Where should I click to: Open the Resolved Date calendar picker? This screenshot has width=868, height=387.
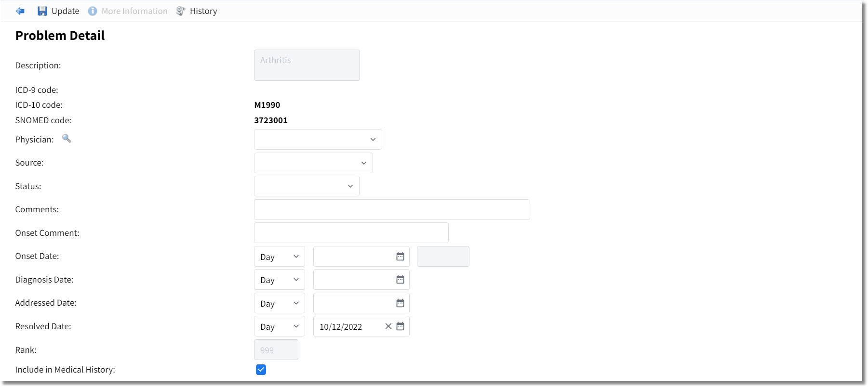(400, 326)
